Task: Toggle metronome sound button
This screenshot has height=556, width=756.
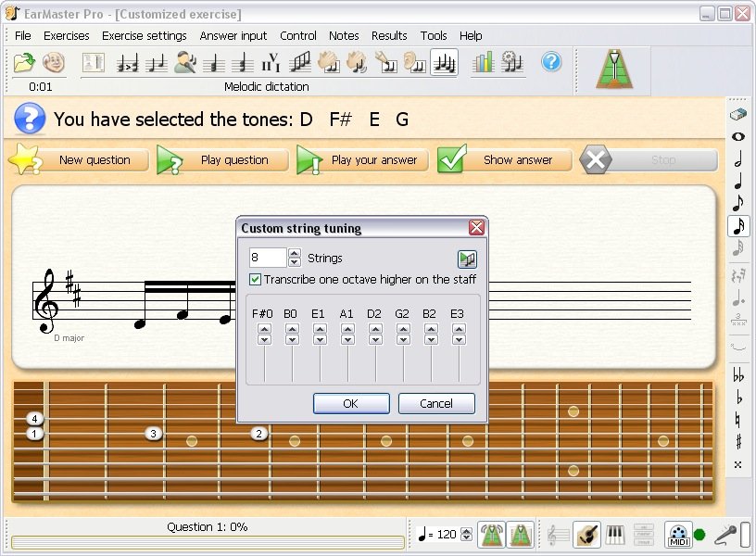Action: coord(491,535)
